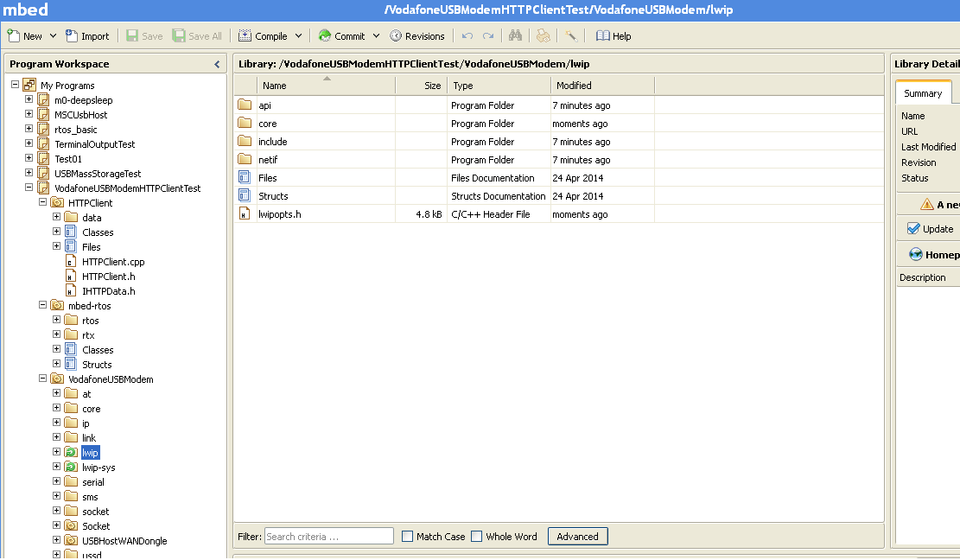The width and height of the screenshot is (960, 560).
Task: Select the USBHostWANDongle library icon
Action: click(x=71, y=540)
